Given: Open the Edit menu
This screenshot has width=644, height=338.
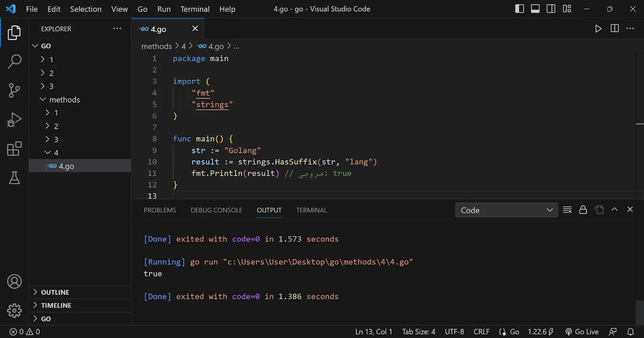Looking at the screenshot, I should tap(54, 9).
